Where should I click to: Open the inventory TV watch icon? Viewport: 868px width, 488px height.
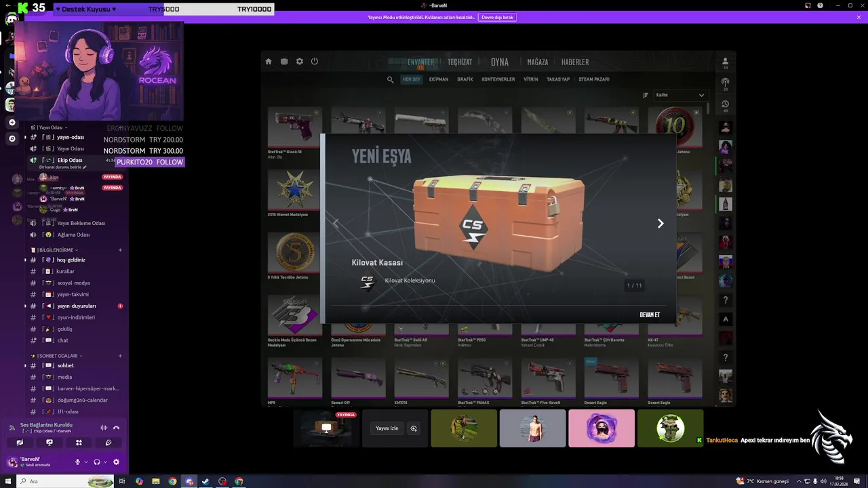[284, 62]
